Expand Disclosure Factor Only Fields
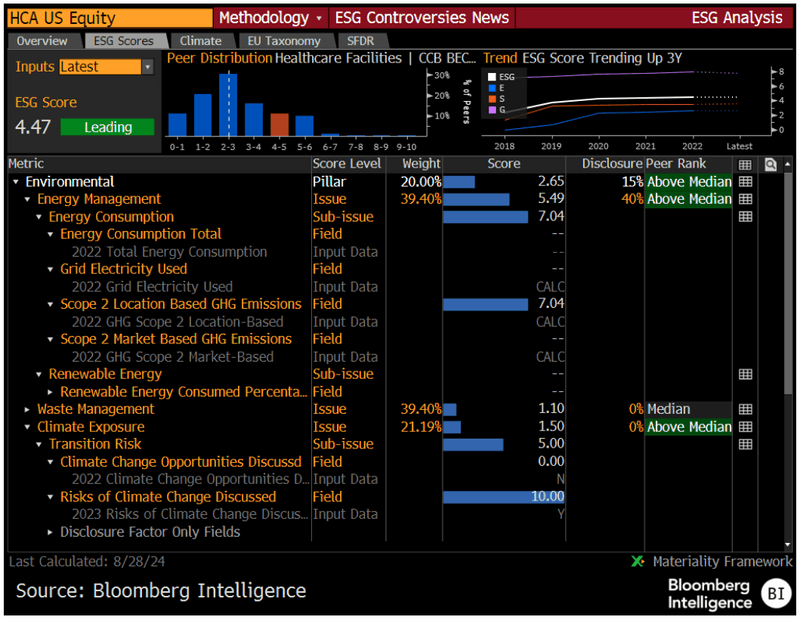 tap(51, 532)
